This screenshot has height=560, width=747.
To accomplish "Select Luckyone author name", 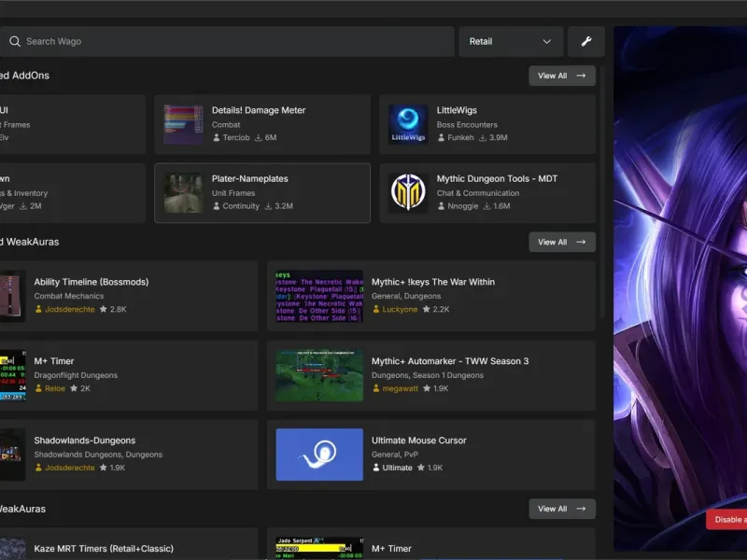I will tap(400, 309).
